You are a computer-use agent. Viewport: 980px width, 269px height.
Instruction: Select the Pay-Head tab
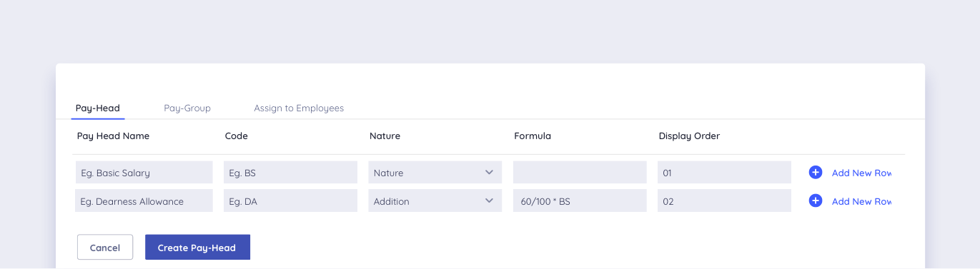tap(98, 108)
